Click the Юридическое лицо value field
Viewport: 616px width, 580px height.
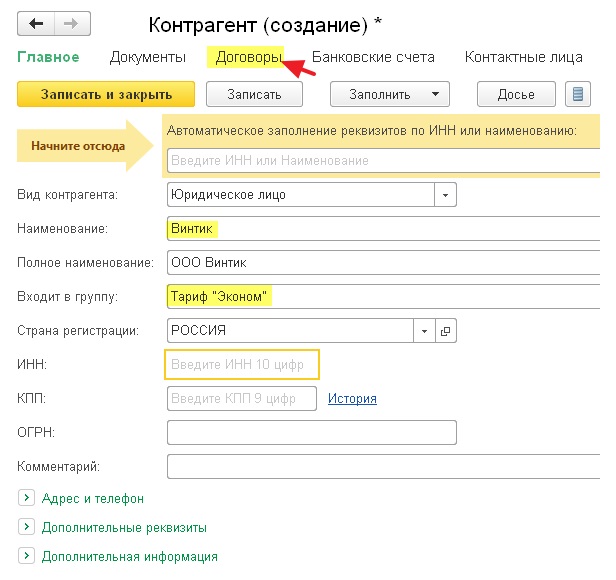301,195
